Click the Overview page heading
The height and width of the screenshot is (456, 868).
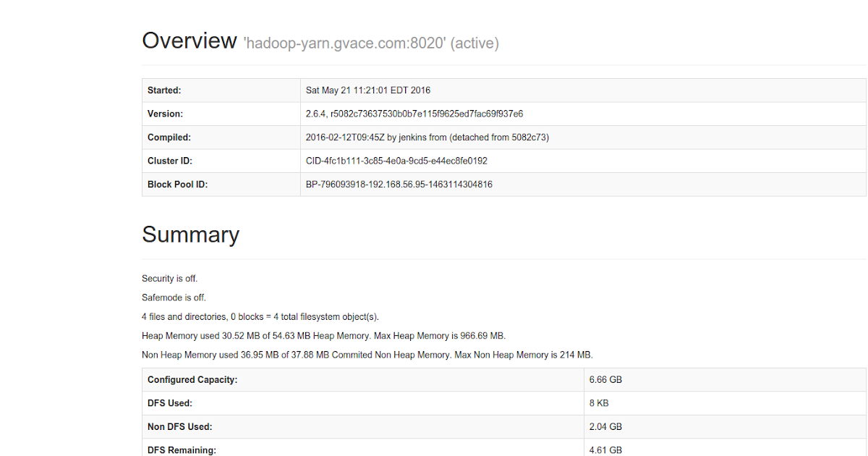tap(189, 41)
